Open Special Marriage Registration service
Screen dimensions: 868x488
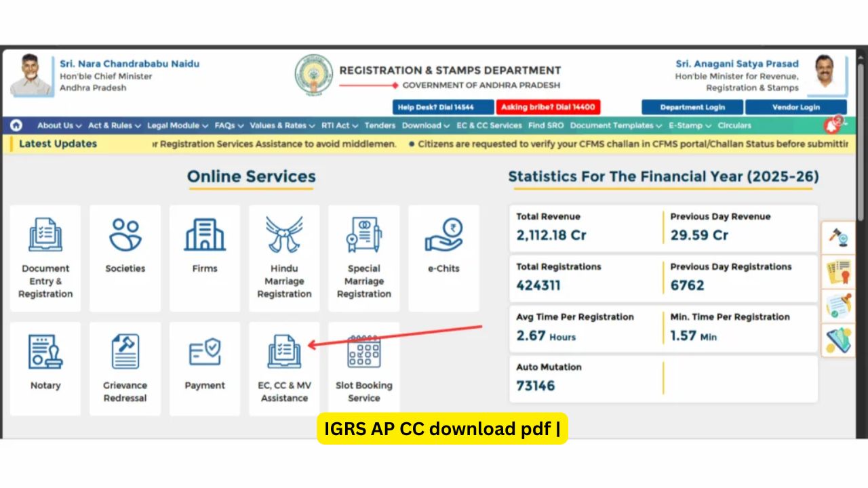[364, 258]
